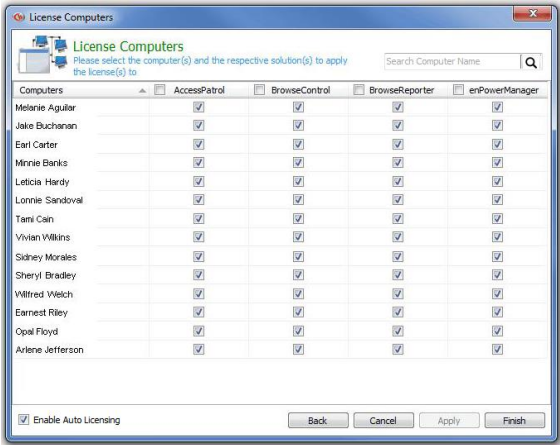The height and width of the screenshot is (445, 560).
Task: Click the Finish button
Action: point(514,420)
